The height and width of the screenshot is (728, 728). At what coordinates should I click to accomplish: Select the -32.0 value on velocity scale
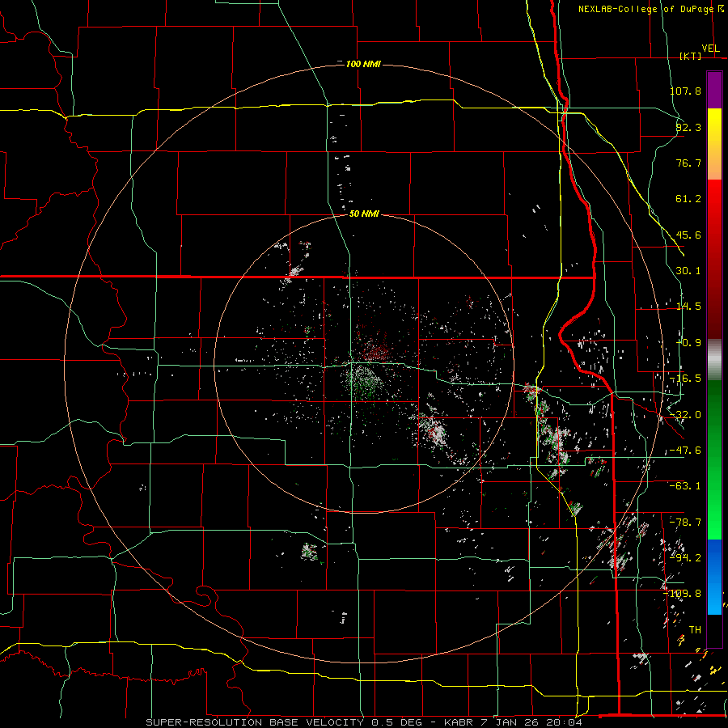(x=685, y=415)
